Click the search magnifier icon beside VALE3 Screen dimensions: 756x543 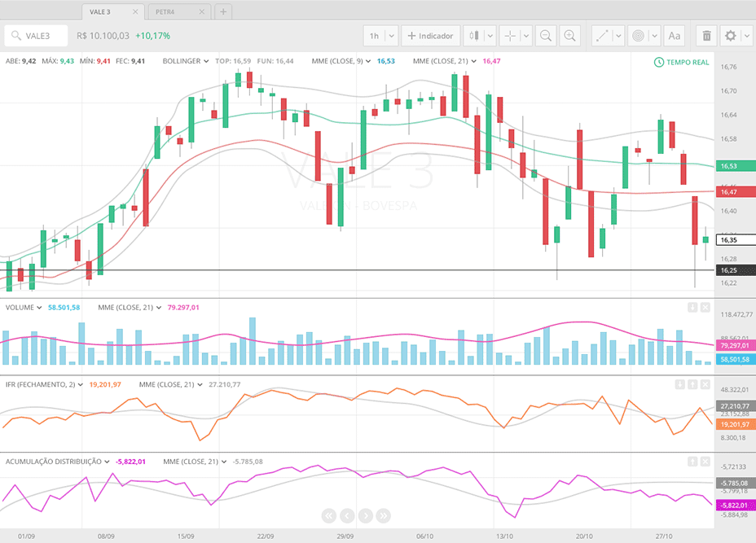click(16, 36)
